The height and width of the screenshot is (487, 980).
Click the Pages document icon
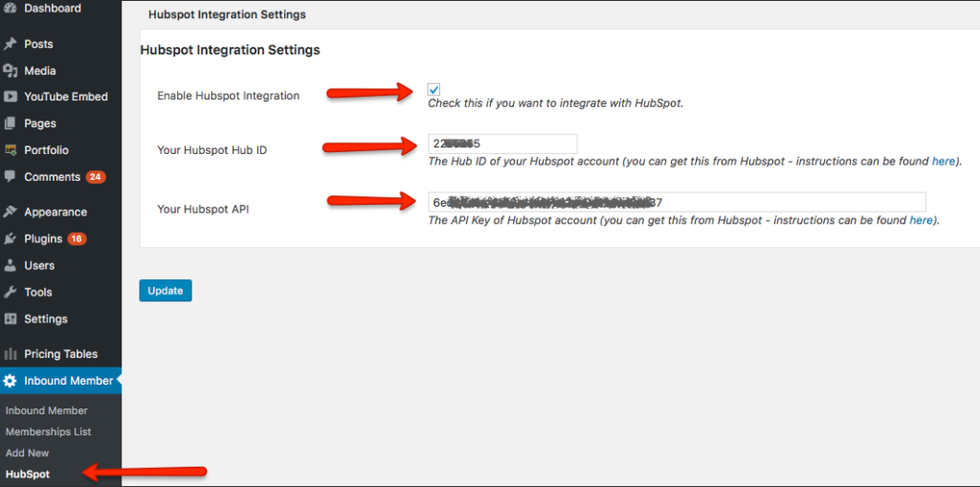pos(10,123)
